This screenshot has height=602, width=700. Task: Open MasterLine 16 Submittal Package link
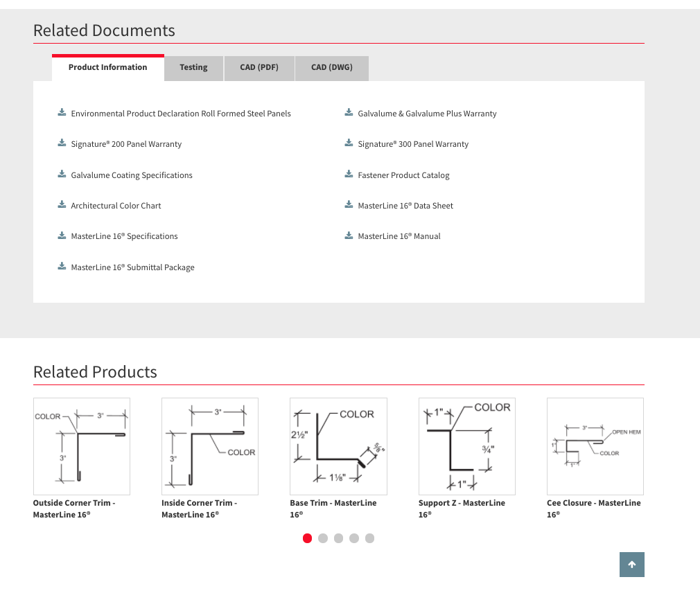(132, 268)
